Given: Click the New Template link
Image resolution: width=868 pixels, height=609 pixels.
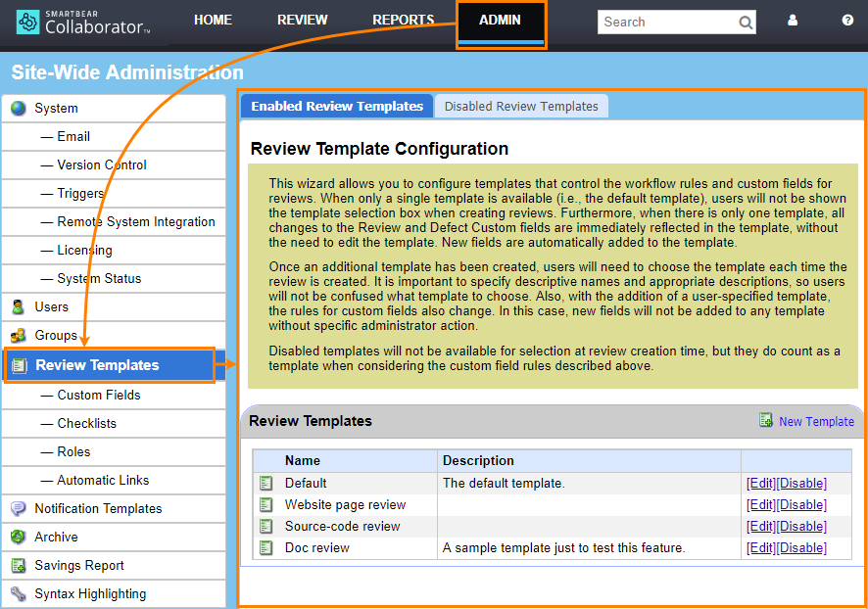Looking at the screenshot, I should coord(816,421).
